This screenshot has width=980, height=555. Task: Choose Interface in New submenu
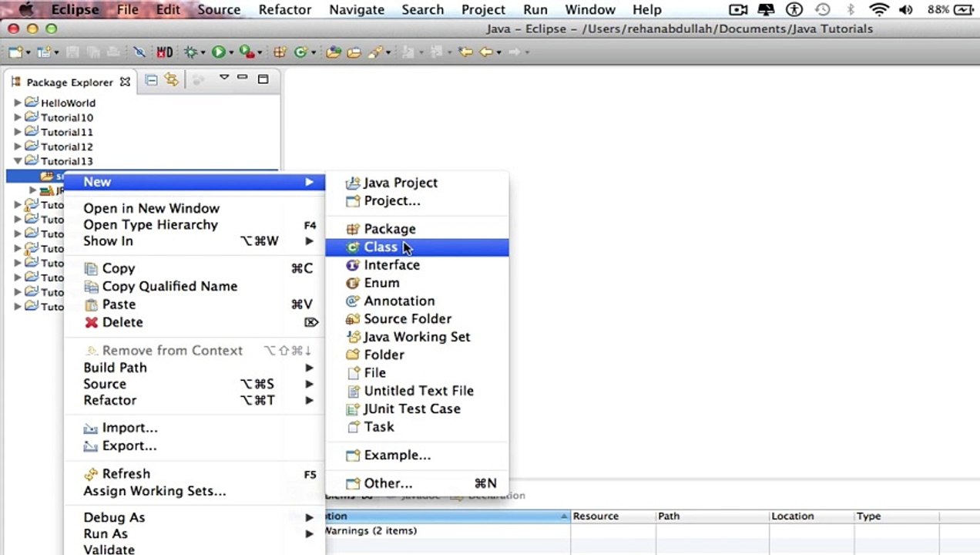[x=417, y=264]
